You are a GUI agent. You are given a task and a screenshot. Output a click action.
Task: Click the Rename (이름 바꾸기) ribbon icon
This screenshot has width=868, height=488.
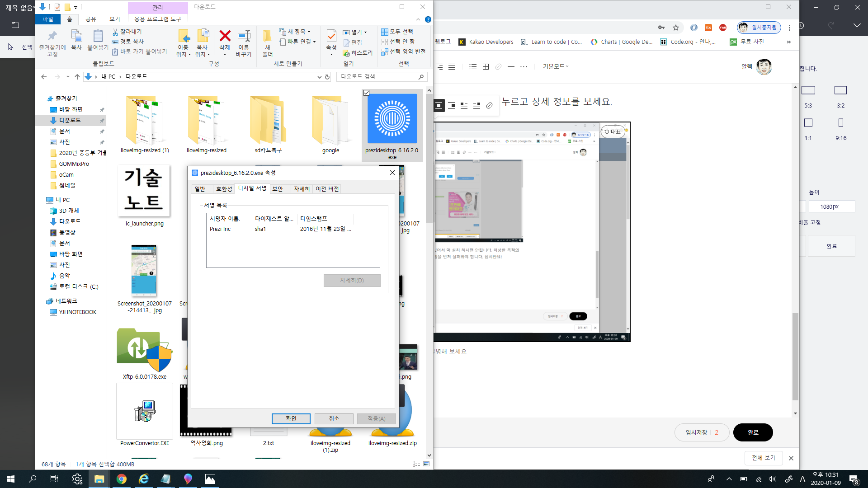pyautogui.click(x=244, y=36)
